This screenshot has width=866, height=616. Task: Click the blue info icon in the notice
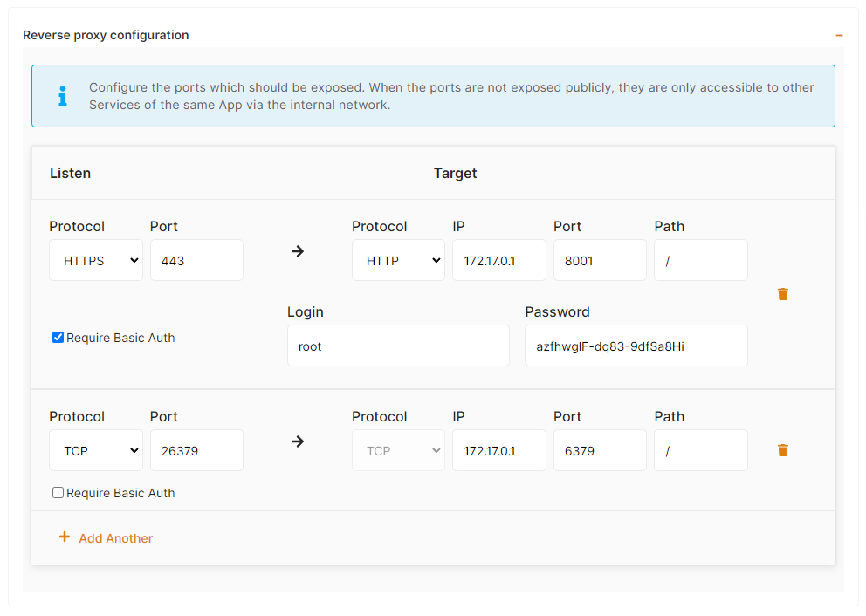click(62, 96)
